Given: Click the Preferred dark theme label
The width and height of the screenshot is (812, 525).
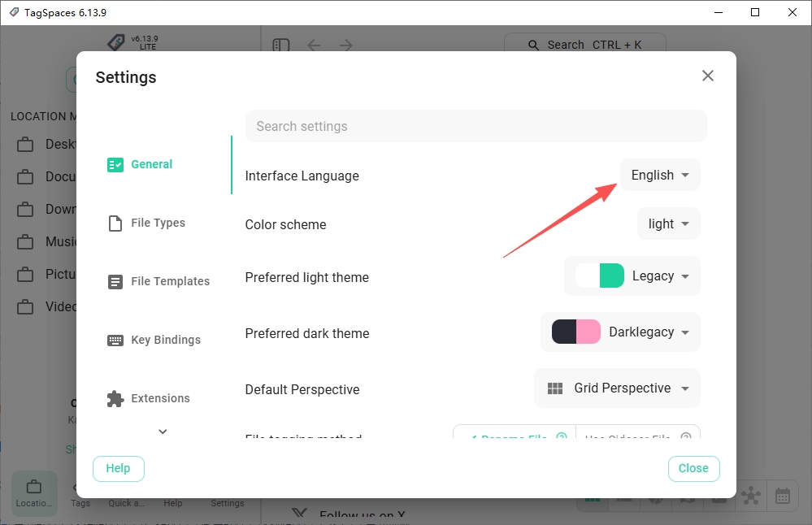Looking at the screenshot, I should (x=307, y=333).
